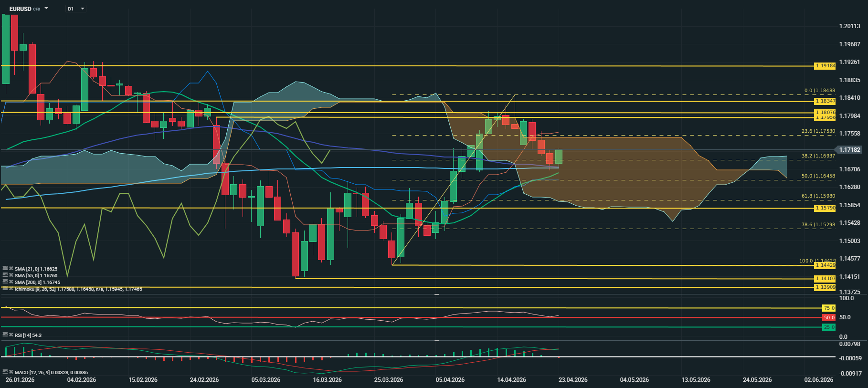Remove the SMA 200 indicator
868x388 pixels.
coord(11,282)
